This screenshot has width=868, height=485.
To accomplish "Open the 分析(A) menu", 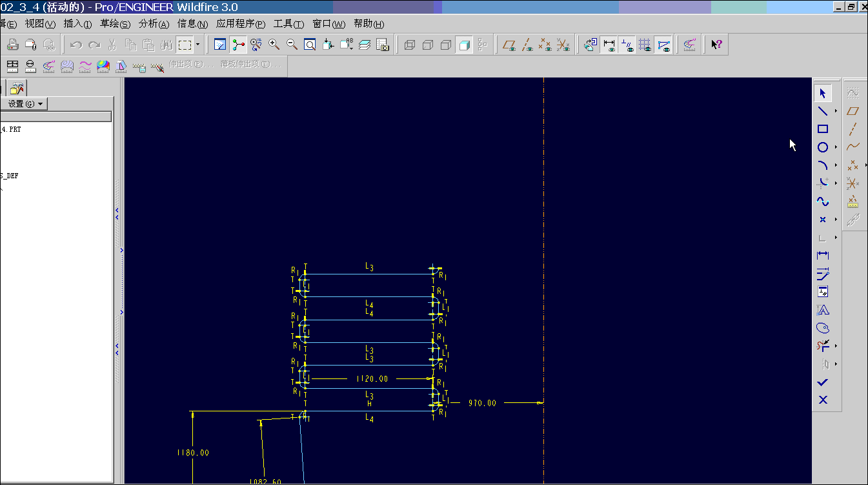I will coord(154,24).
